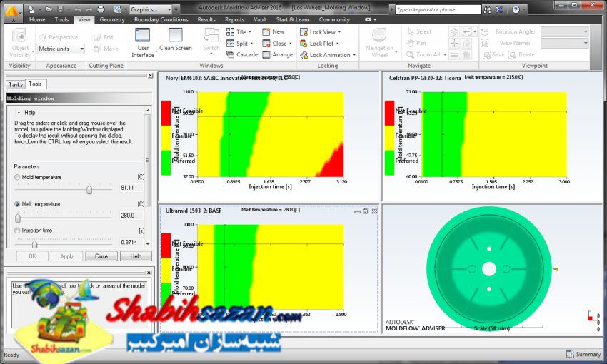Click the Autodesk Exchange X icon
607x364 pixels.
click(x=499, y=10)
